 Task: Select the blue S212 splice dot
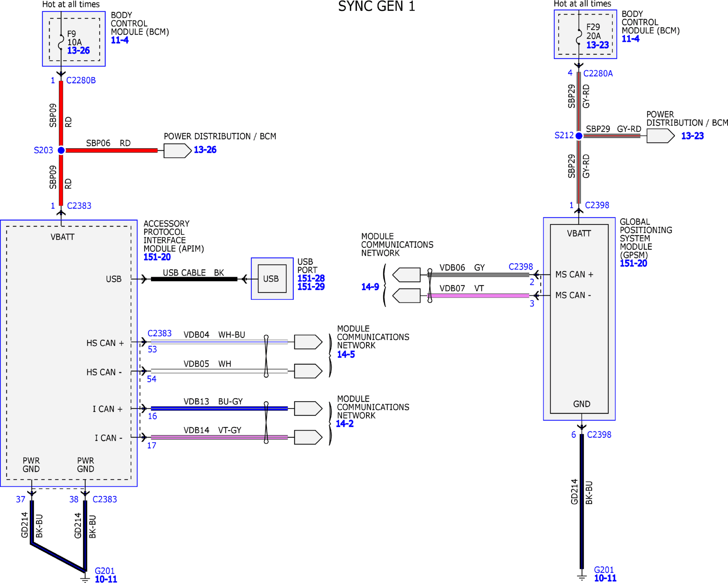click(579, 136)
